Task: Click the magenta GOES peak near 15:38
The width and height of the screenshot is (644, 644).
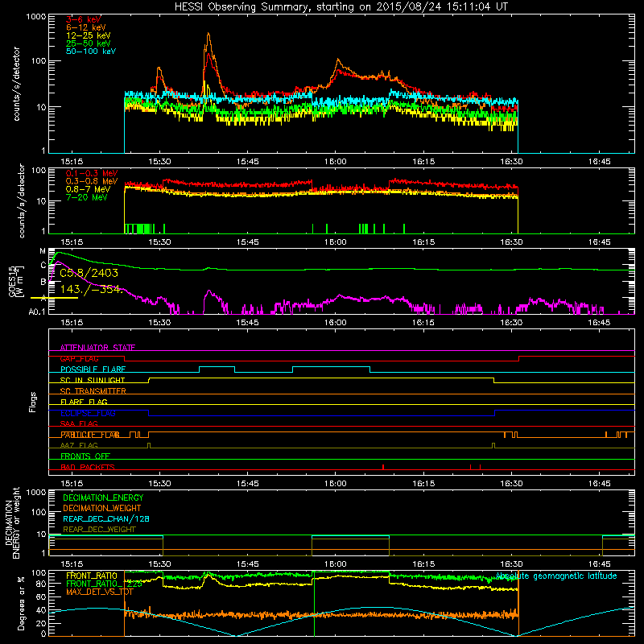Action: (209, 291)
